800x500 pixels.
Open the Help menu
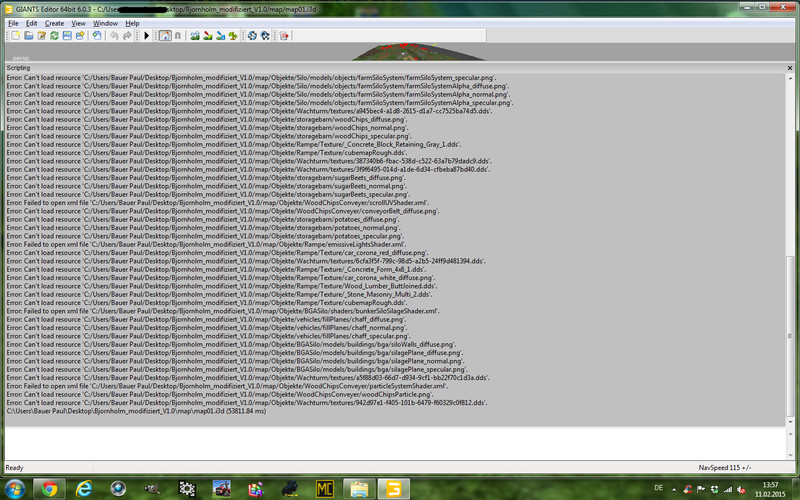[132, 22]
